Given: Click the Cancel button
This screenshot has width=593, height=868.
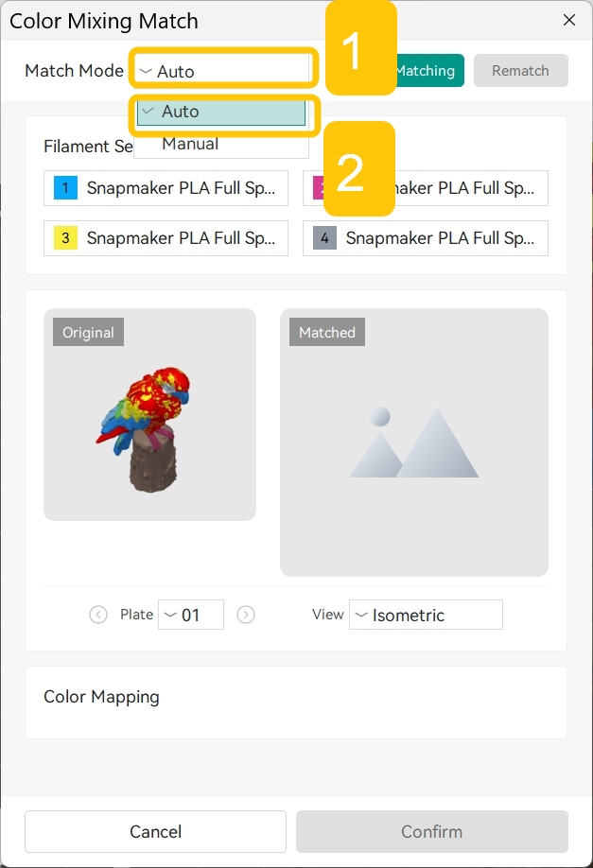Looking at the screenshot, I should point(156,831).
